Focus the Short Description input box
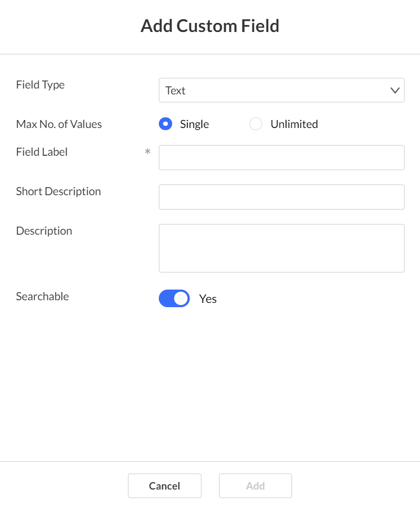420x505 pixels. pyautogui.click(x=281, y=197)
